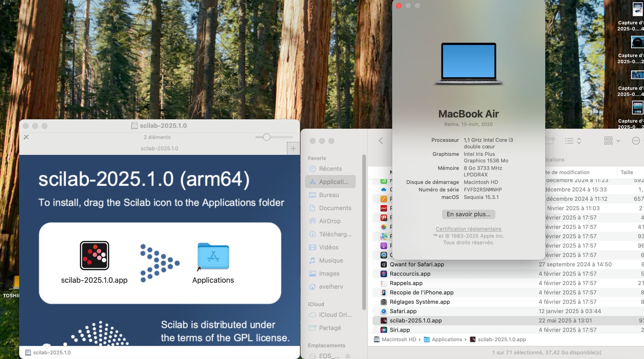Click the Raccourcis app icon
The height and width of the screenshot is (359, 644).
tap(384, 274)
